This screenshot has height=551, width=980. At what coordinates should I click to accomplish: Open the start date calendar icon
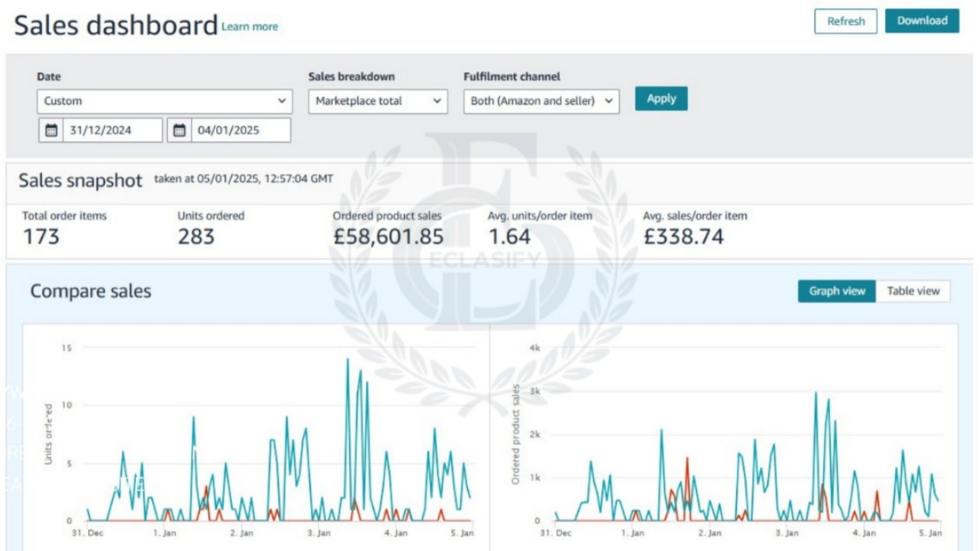(52, 130)
